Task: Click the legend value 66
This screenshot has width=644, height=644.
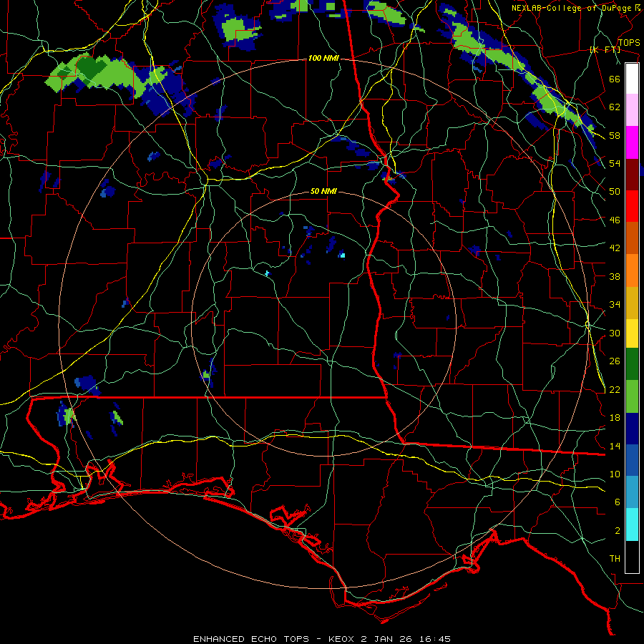Action: point(615,79)
